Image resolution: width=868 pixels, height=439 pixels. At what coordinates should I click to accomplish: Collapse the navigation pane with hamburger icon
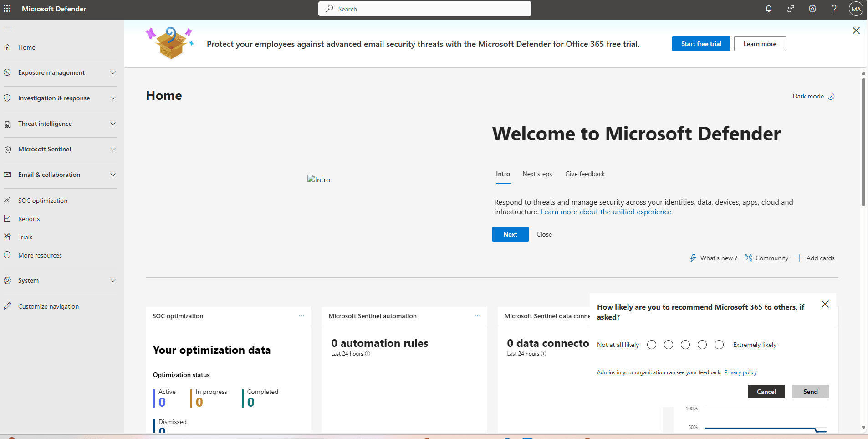pyautogui.click(x=7, y=29)
